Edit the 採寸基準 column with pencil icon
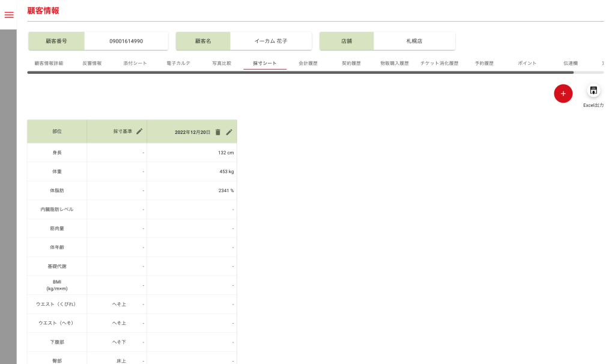Screen dimensions: 615x364 tap(139, 132)
